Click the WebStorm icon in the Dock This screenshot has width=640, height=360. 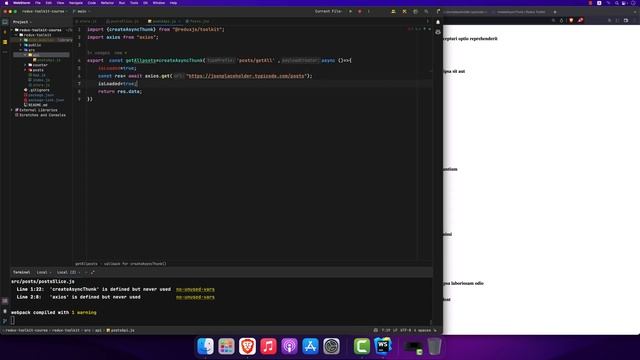click(383, 347)
